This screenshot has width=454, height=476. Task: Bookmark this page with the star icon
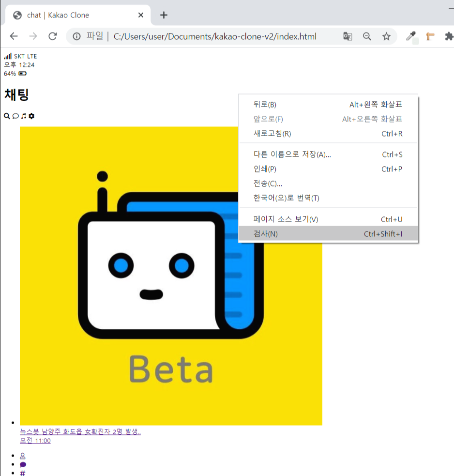point(386,36)
